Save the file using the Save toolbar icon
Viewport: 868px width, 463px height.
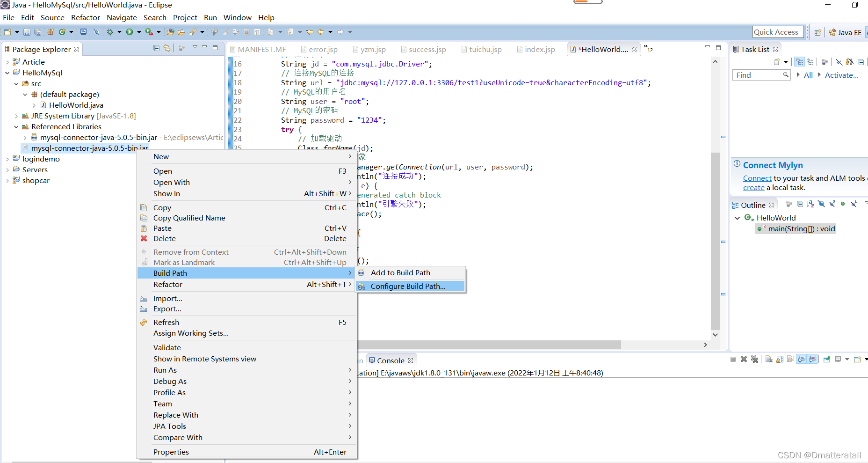click(x=27, y=32)
